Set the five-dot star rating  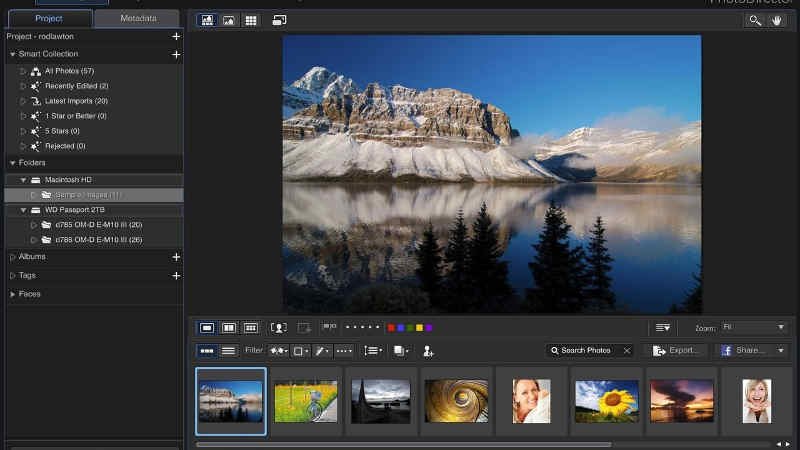click(x=363, y=327)
